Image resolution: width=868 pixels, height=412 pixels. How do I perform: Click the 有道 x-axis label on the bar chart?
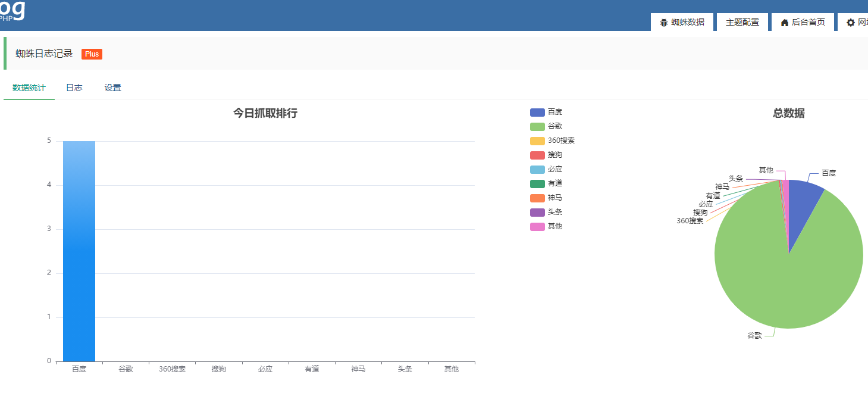coord(312,369)
